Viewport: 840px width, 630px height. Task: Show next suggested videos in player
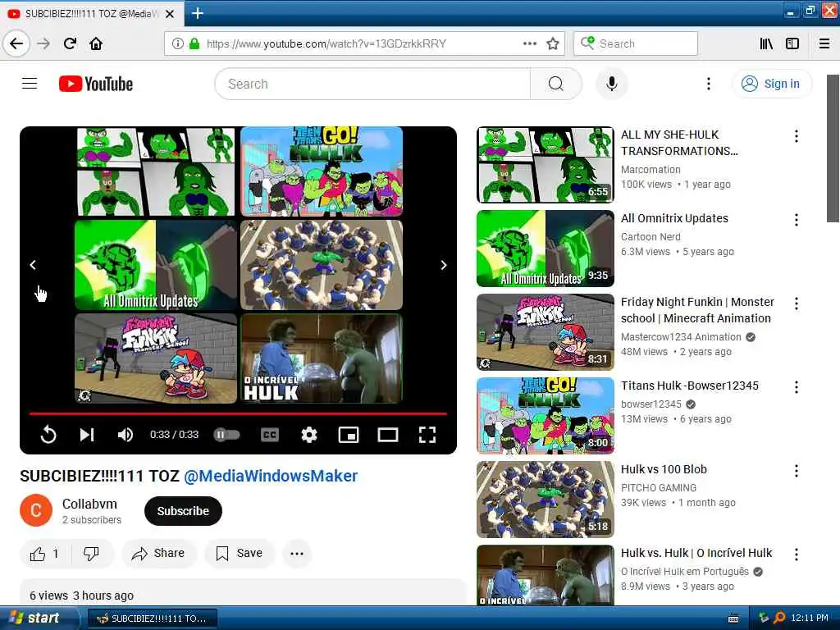[x=444, y=265]
